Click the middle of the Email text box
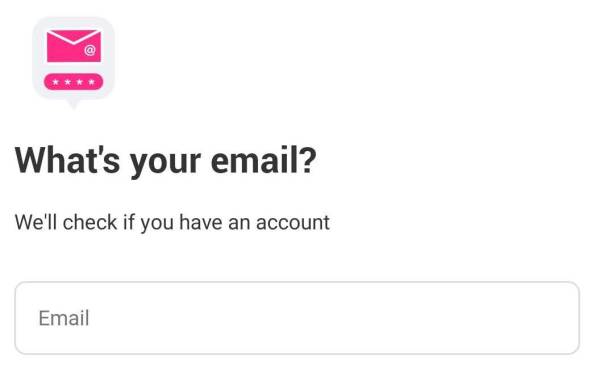 (x=297, y=318)
